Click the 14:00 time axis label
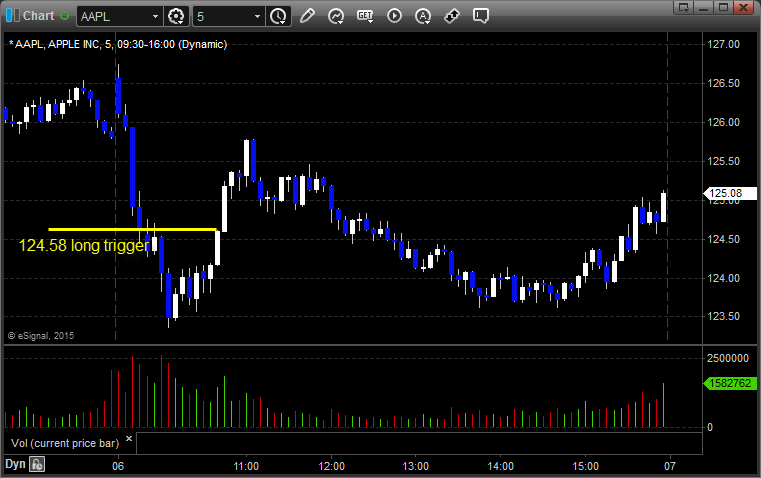Viewport: 761px width, 478px height. tap(501, 466)
